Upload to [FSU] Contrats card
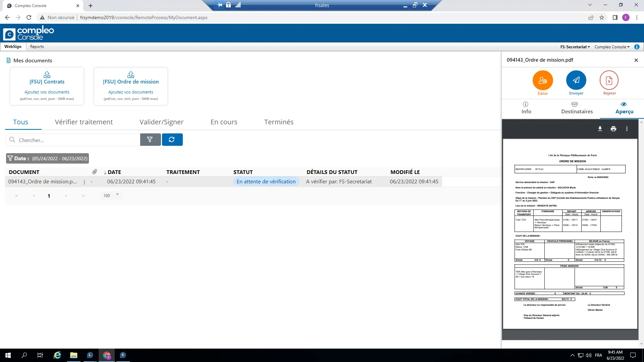Screen dimensions: 644x362 [x=47, y=86]
